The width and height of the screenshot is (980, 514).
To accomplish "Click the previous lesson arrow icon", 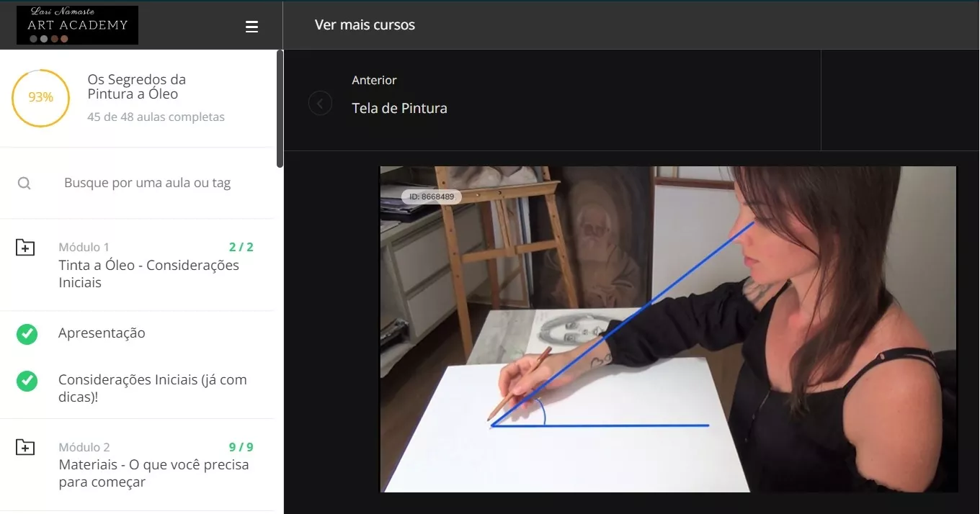I will (320, 103).
